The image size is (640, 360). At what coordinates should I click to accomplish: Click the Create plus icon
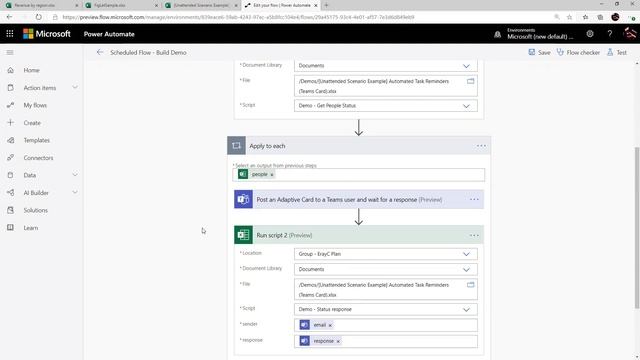[x=11, y=122]
